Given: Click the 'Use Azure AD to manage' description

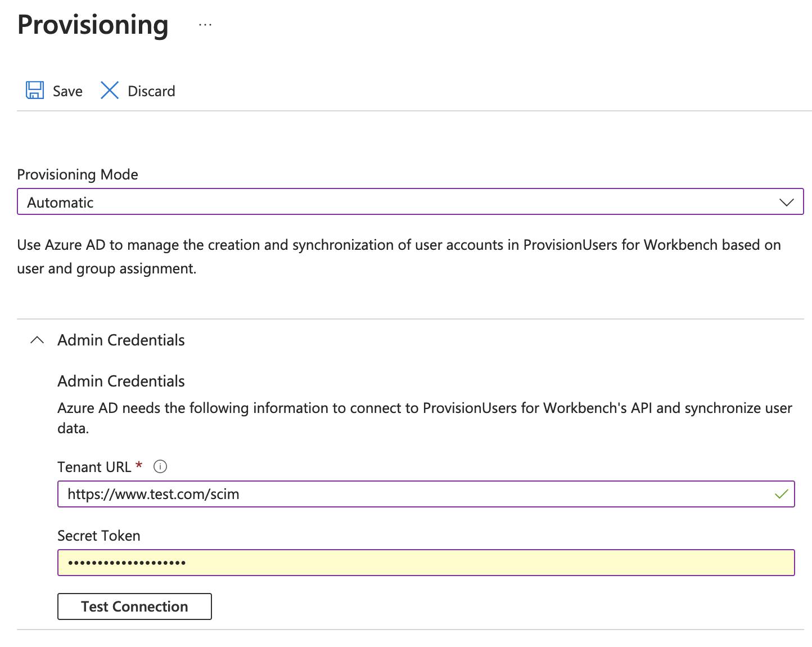Looking at the screenshot, I should click(399, 257).
